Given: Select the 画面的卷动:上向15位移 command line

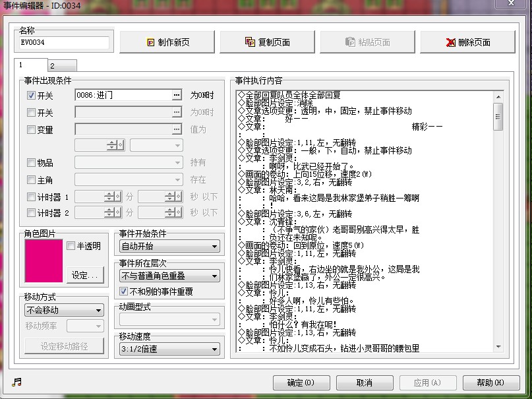Looking at the screenshot, I should (305, 174).
